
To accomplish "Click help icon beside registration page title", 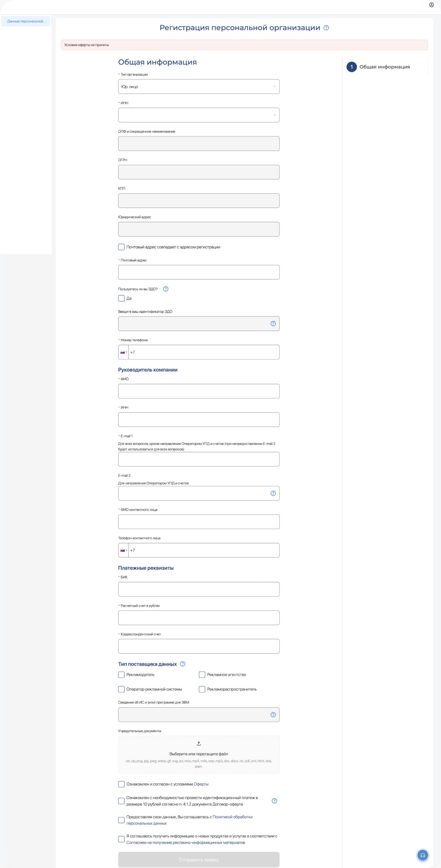I will 326,28.
